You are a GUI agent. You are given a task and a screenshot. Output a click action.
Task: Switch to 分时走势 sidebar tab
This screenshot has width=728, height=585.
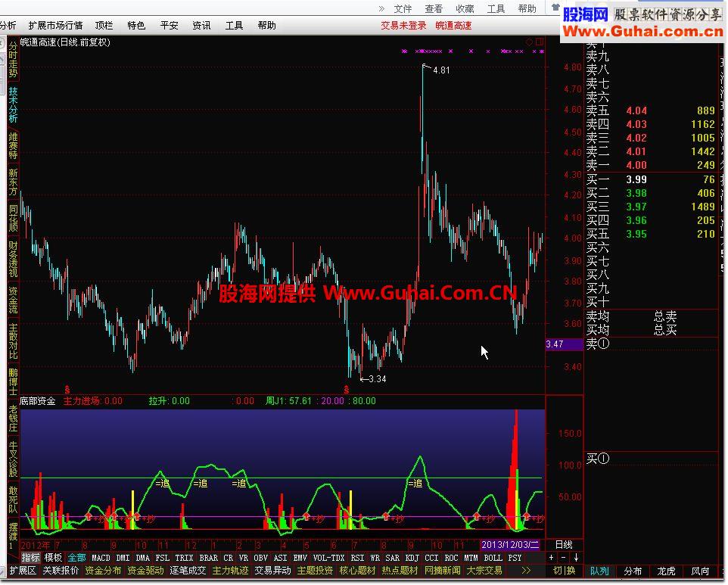pyautogui.click(x=13, y=60)
